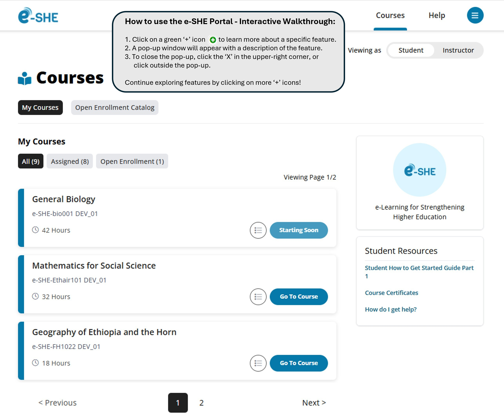Click the round e-SHE logo in sidebar card
This screenshot has height=420, width=504.
click(419, 170)
